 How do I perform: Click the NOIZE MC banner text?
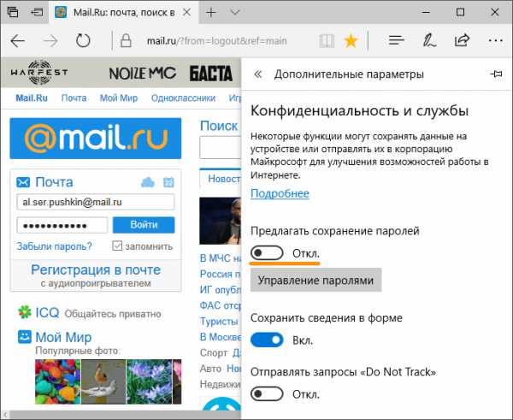coord(142,73)
